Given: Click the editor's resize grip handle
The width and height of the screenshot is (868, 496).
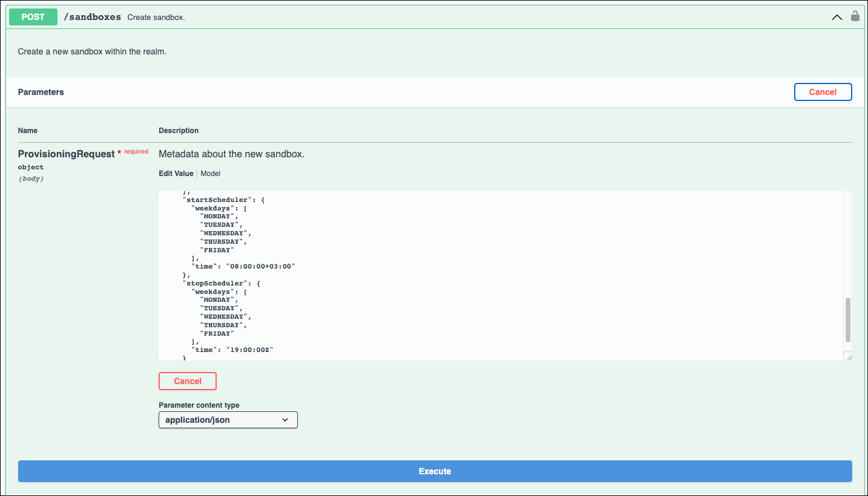Looking at the screenshot, I should pyautogui.click(x=847, y=357).
